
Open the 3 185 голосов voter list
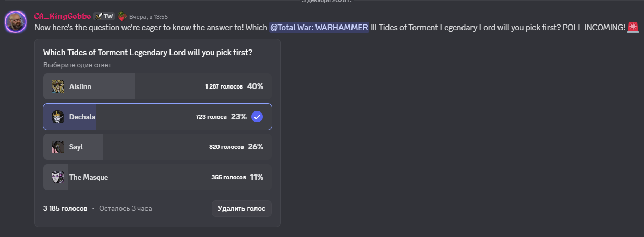pyautogui.click(x=65, y=208)
